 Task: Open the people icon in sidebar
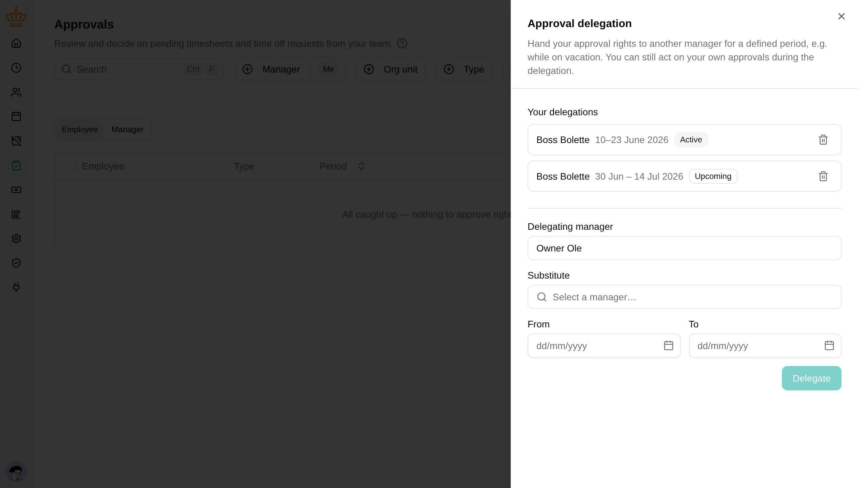tap(16, 92)
